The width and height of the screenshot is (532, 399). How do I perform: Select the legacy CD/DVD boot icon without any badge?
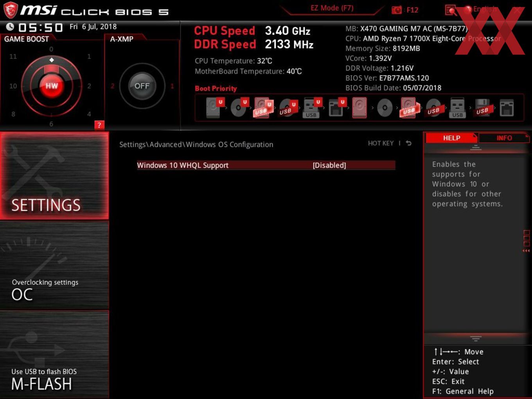click(x=385, y=108)
